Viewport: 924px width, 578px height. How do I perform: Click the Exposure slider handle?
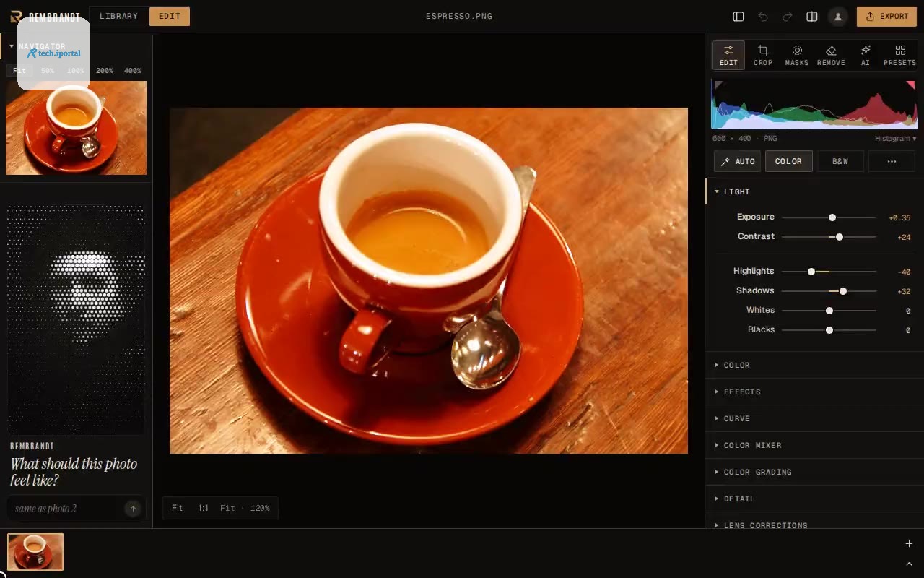[832, 217]
